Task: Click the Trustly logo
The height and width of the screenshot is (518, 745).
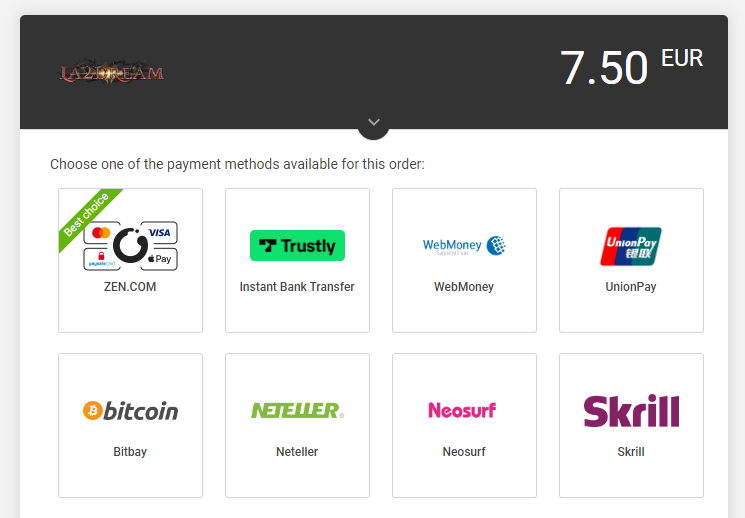Action: (x=297, y=246)
